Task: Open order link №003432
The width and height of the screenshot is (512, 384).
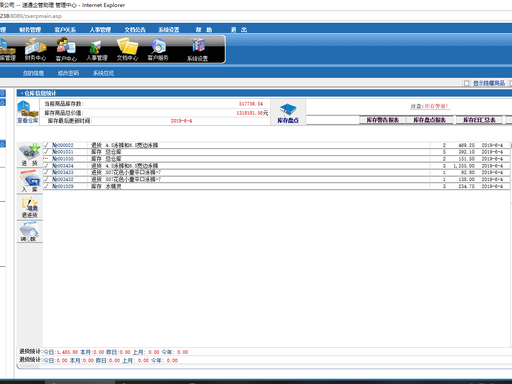Action: [63, 179]
